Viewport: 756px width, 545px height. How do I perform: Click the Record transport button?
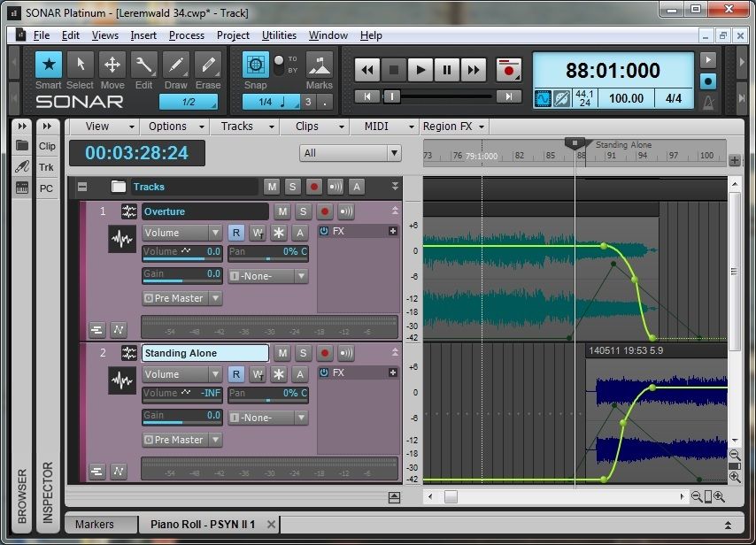[x=508, y=69]
